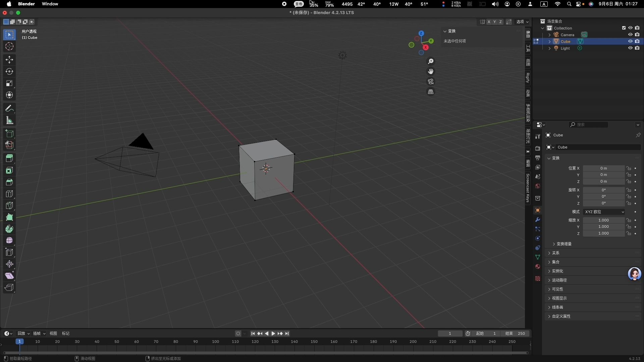Click the camera view icon in viewport gizmos

tap(431, 81)
